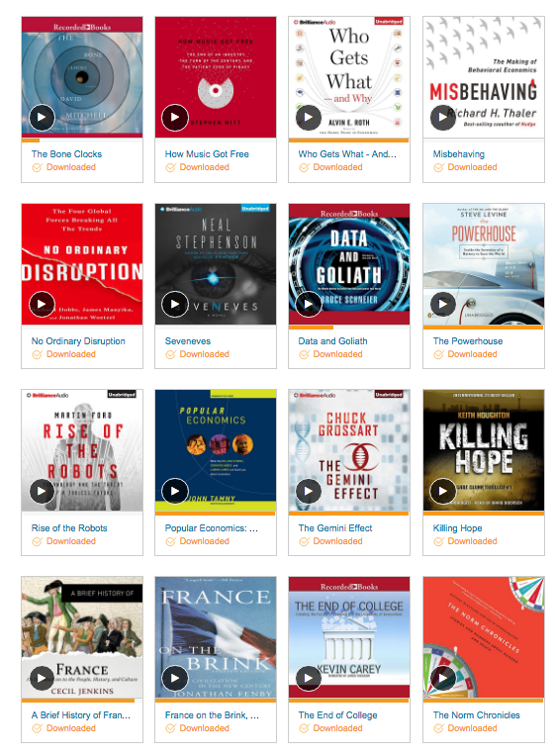Play Data and Goliath audiobook
555x756 pixels.
(x=309, y=304)
